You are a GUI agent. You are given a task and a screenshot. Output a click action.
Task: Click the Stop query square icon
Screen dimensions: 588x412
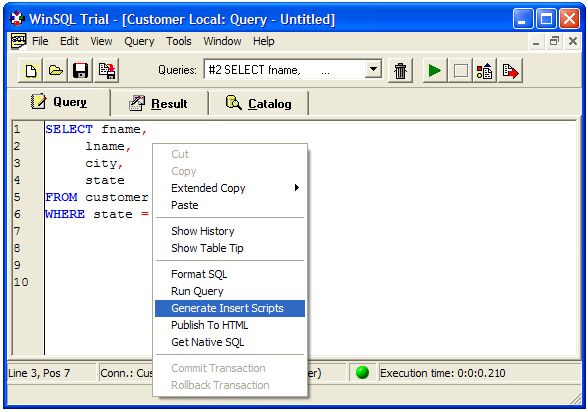[x=460, y=70]
